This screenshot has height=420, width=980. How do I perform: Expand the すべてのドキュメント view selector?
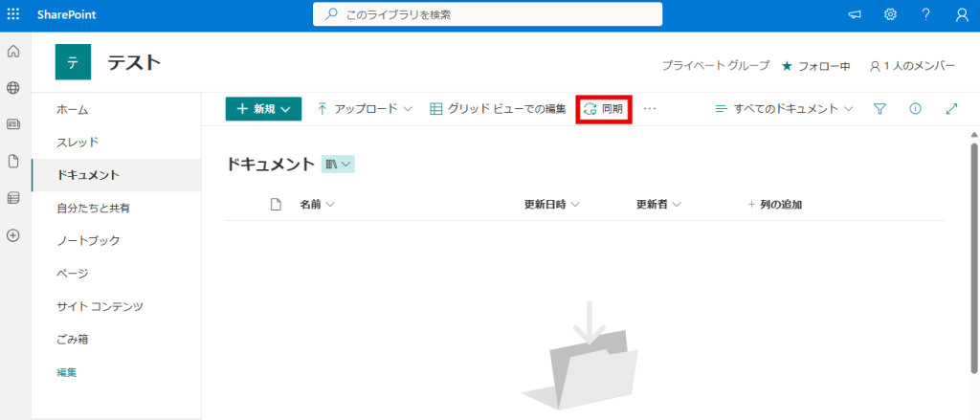click(x=784, y=109)
